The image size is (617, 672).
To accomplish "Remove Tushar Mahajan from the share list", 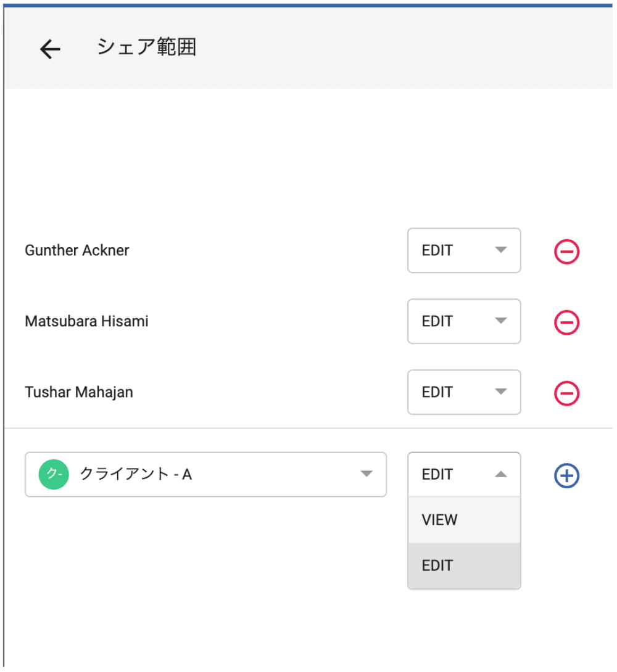I will point(566,393).
